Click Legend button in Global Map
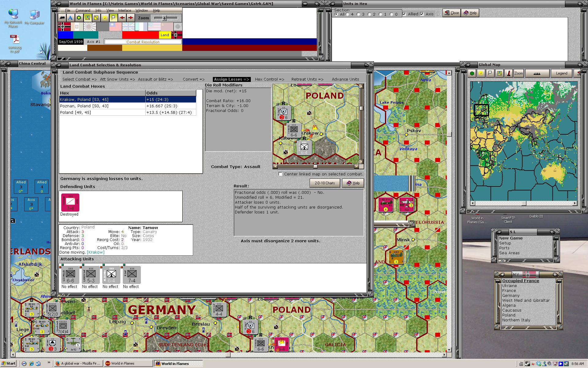 [561, 73]
